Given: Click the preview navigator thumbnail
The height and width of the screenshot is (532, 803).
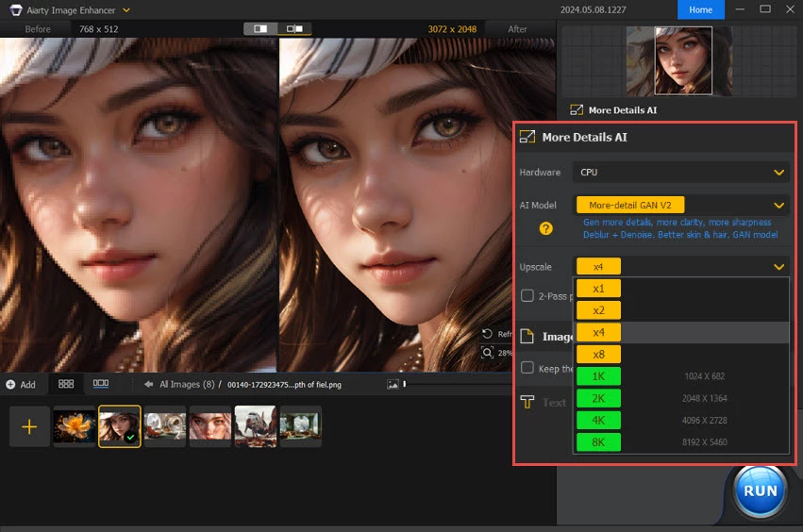Looking at the screenshot, I should 679,61.
